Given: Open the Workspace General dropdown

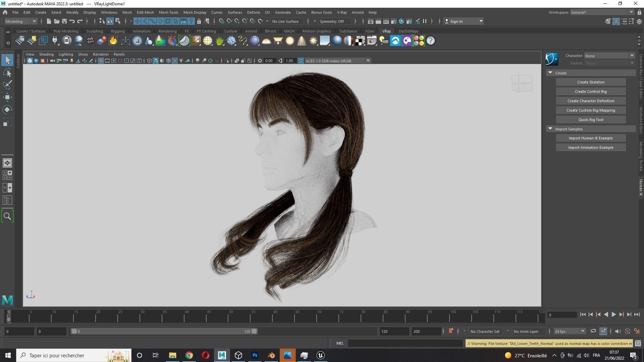Looking at the screenshot, I should pyautogui.click(x=602, y=12).
